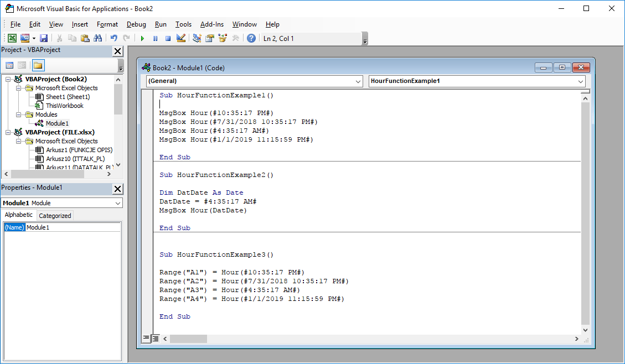The image size is (625, 364).
Task: Click the code window horizontal scrollbar thumb
Action: 188,339
